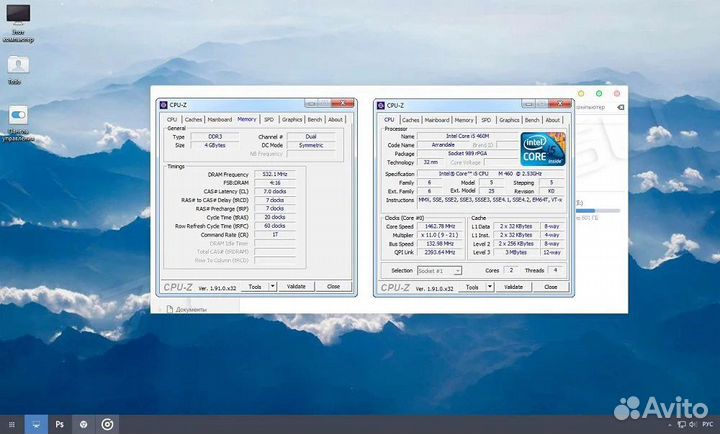Select the Memory tab in the left CPU-Z window
This screenshot has height=434, width=720.
247,119
